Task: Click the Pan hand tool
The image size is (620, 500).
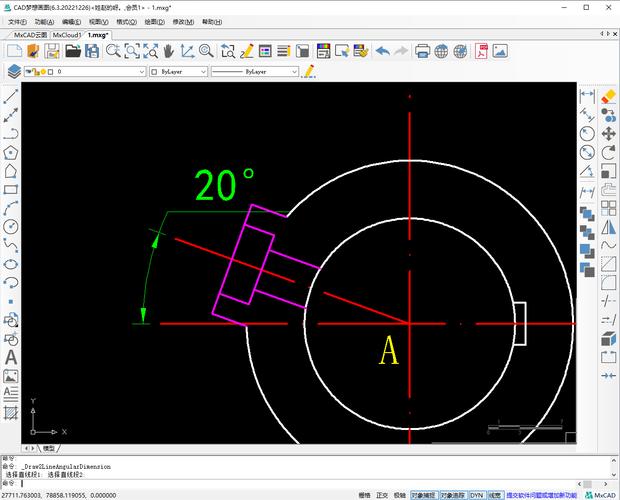Action: [x=168, y=51]
